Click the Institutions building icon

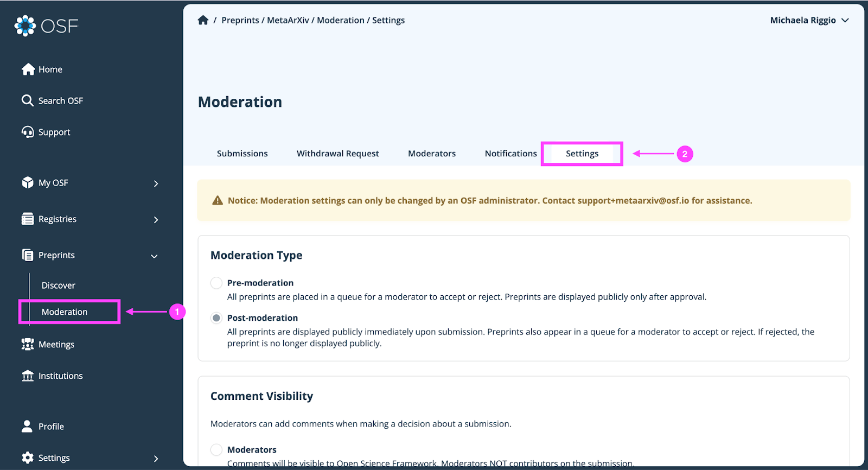28,376
